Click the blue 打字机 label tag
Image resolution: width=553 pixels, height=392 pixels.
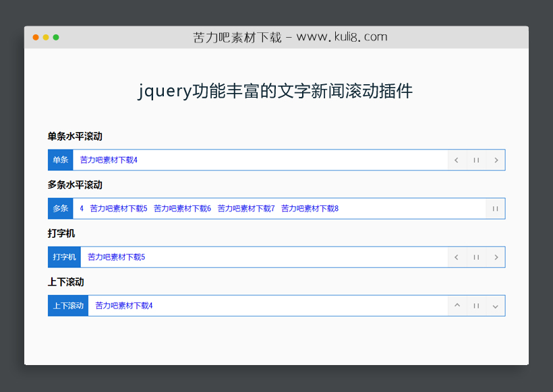pyautogui.click(x=63, y=257)
